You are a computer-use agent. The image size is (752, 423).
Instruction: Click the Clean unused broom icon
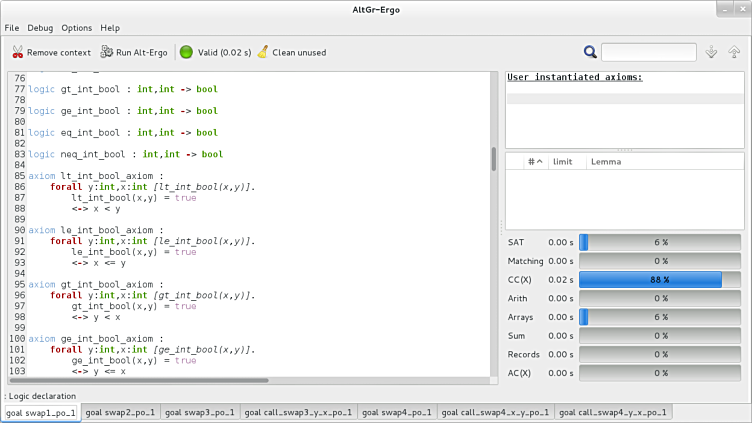(x=262, y=52)
